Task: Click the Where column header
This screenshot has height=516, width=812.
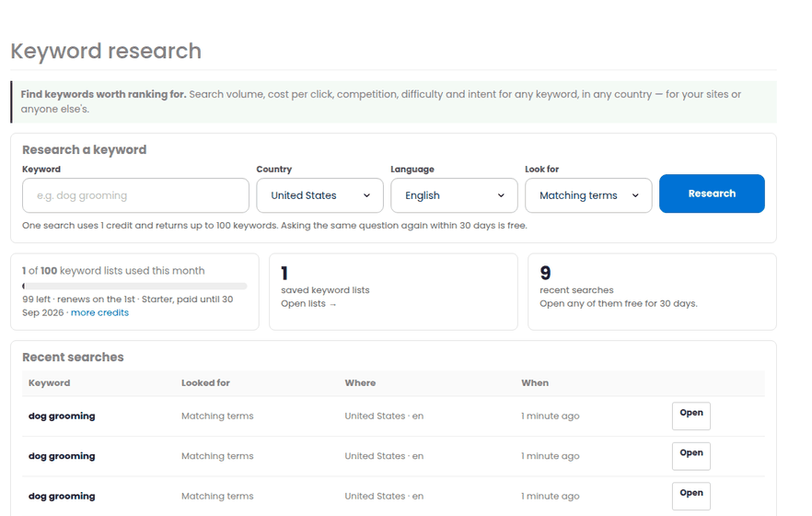Action: click(x=361, y=383)
